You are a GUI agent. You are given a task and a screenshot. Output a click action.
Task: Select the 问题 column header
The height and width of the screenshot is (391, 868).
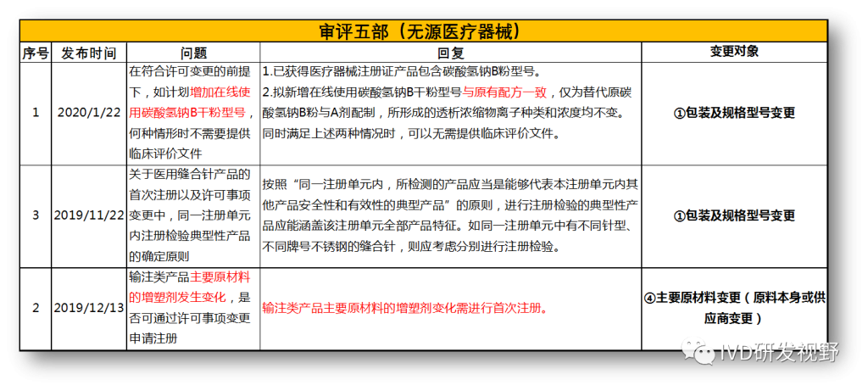[x=193, y=53]
